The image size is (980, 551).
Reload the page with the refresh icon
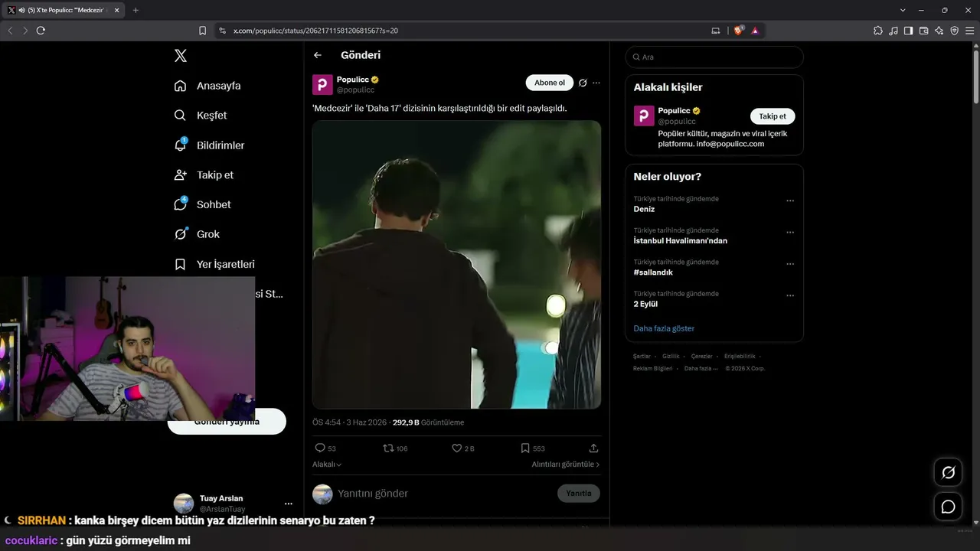[41, 31]
